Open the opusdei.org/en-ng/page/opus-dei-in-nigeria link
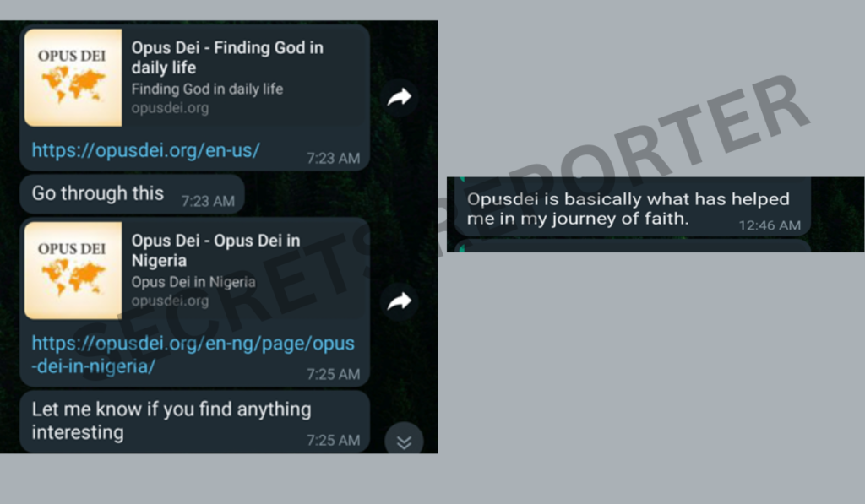 (193, 355)
